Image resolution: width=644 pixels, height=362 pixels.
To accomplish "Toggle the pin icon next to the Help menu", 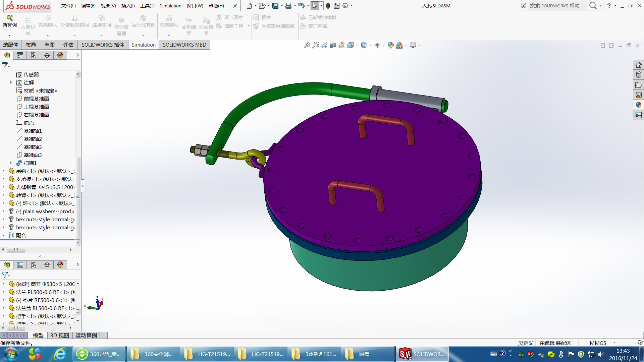I will 235,6.
